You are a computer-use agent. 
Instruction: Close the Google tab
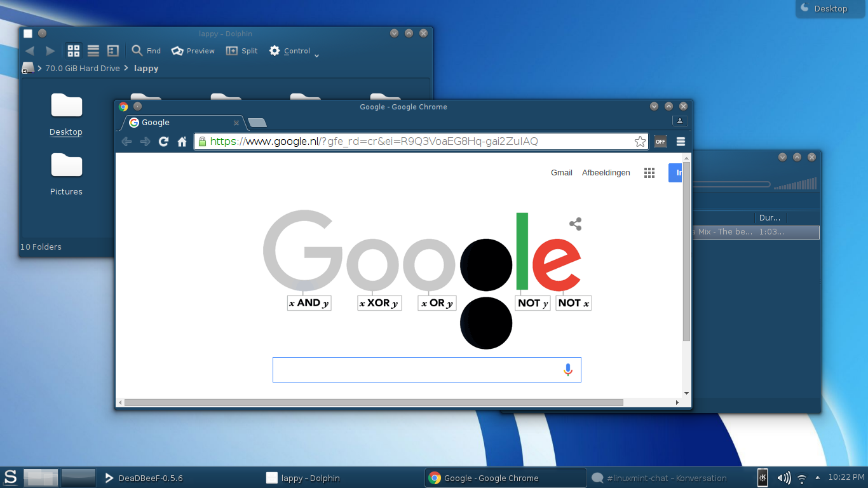pos(236,123)
